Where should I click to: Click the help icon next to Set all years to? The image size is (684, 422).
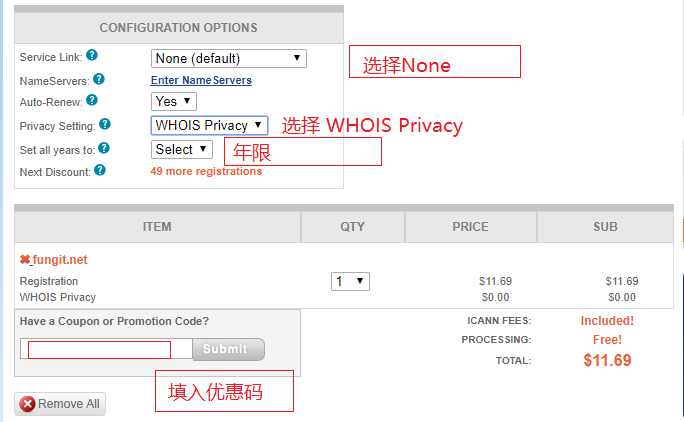pos(104,148)
